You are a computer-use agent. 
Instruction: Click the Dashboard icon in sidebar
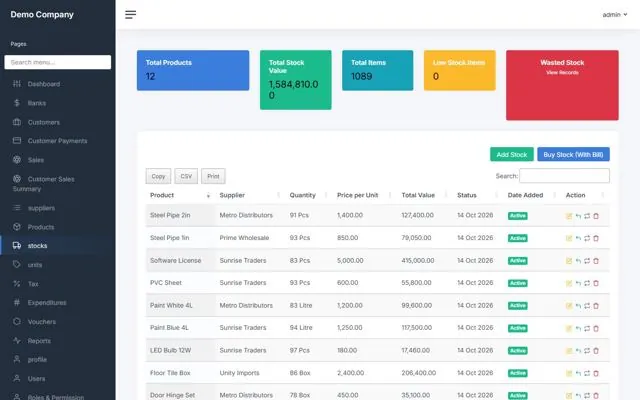(x=17, y=84)
